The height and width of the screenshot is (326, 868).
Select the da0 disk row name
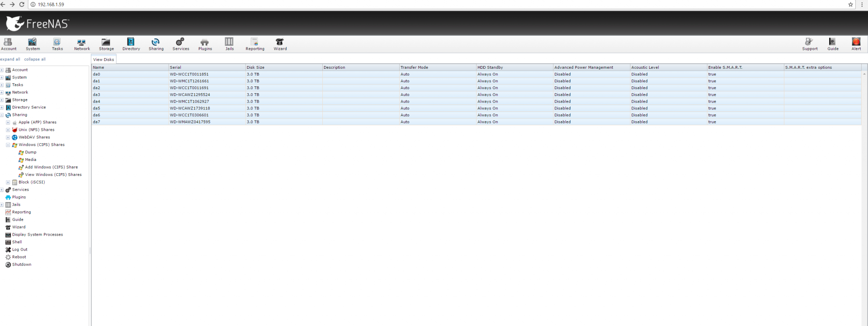click(96, 74)
